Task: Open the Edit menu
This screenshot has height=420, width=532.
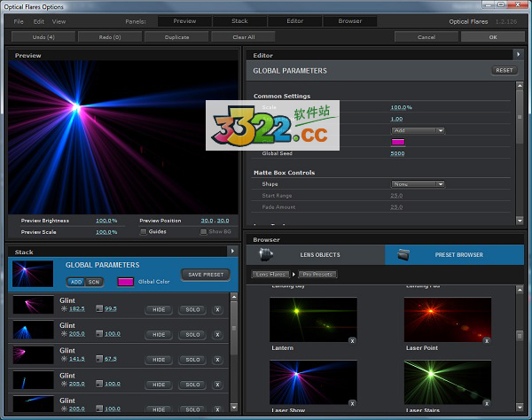Action: 39,21
